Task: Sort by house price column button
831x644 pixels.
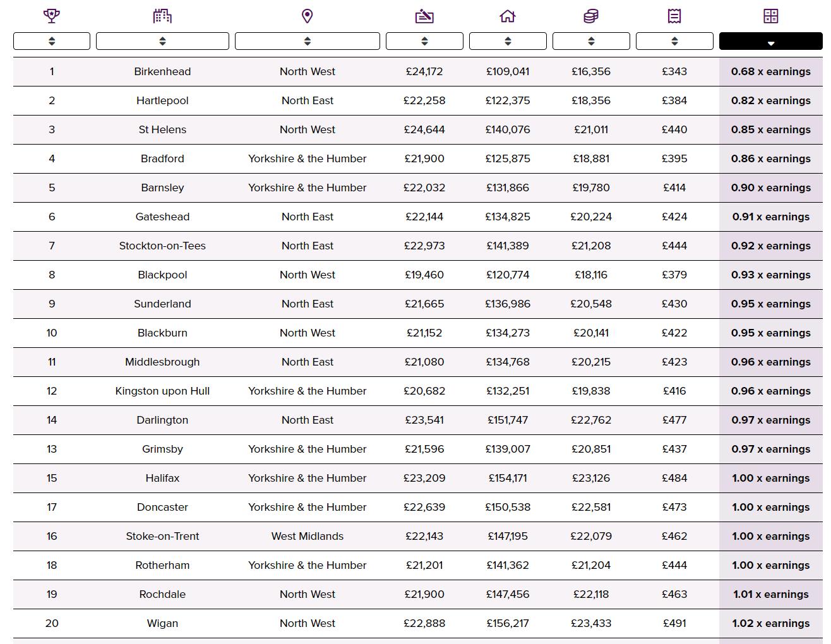Action: pyautogui.click(x=508, y=41)
